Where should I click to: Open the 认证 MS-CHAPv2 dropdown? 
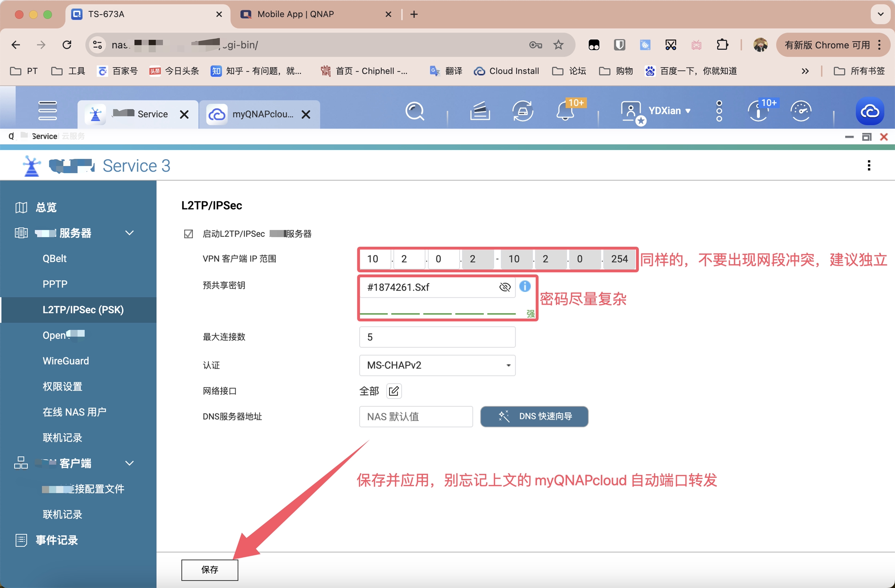(x=437, y=365)
